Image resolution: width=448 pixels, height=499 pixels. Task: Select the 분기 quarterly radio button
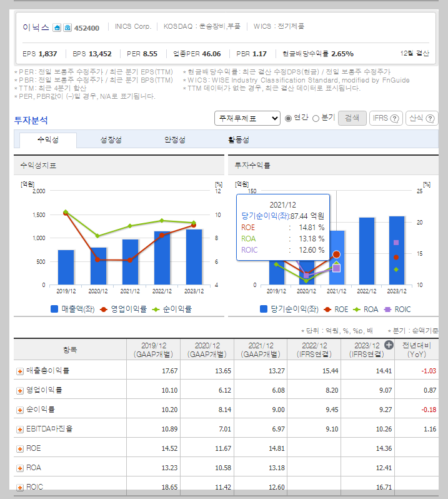[x=316, y=118]
